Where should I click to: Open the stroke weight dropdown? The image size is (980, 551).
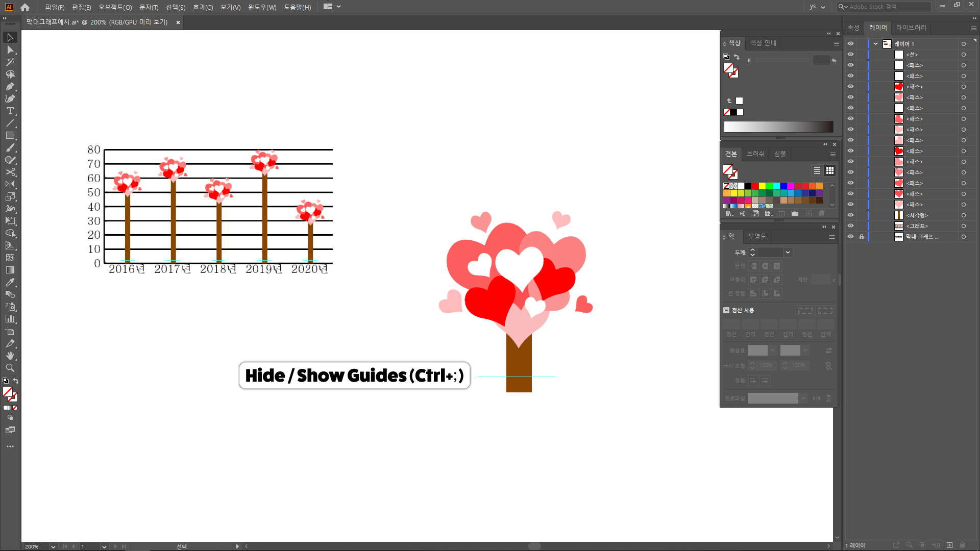[788, 253]
